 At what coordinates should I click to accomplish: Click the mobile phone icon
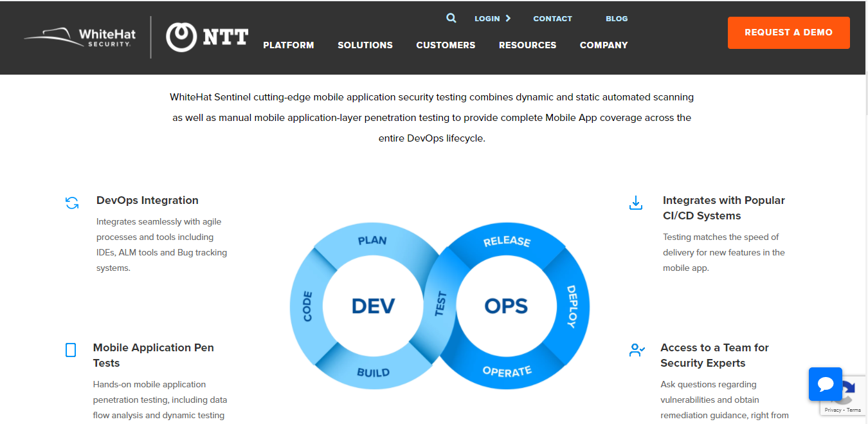[x=71, y=350]
